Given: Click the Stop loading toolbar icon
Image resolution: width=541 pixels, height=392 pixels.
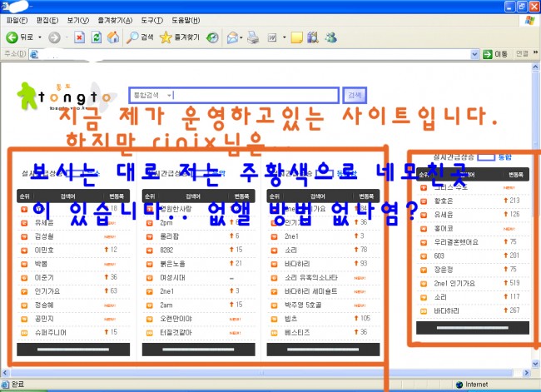Looking at the screenshot, I should click(x=79, y=37).
